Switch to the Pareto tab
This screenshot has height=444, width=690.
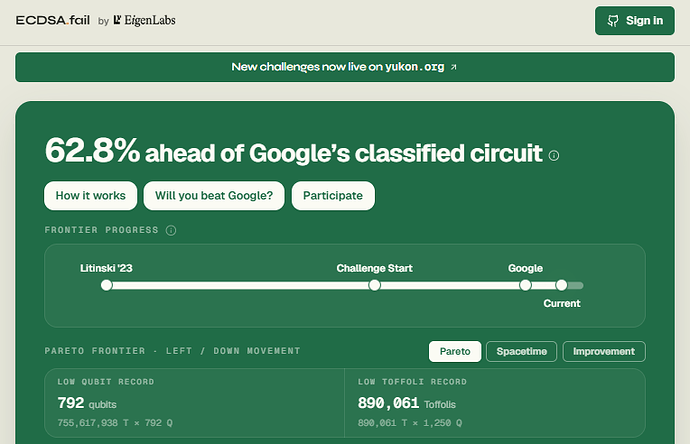[455, 352]
